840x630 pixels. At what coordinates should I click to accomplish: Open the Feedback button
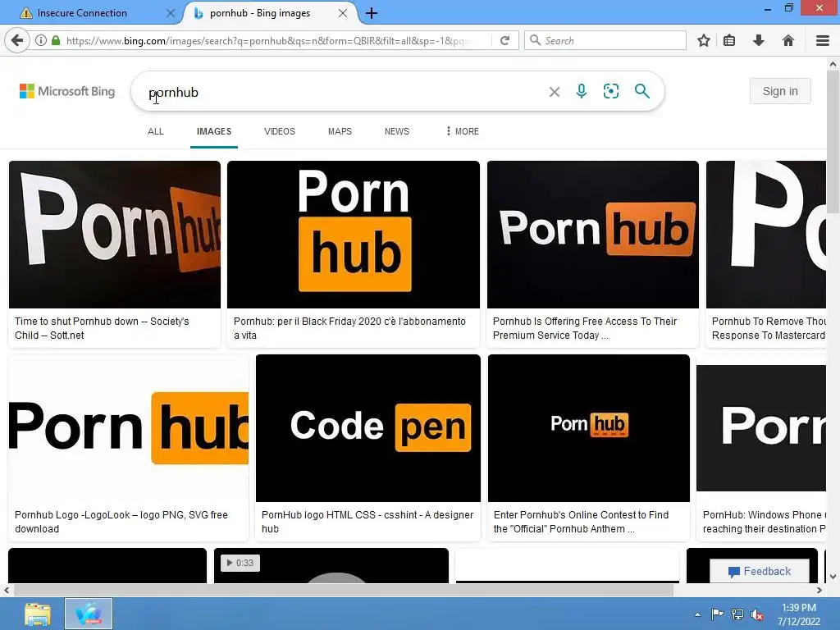(x=759, y=571)
